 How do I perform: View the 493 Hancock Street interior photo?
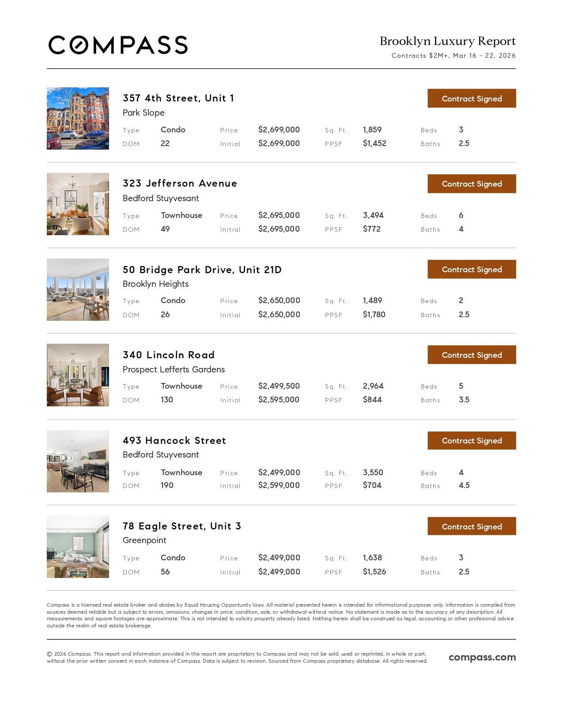[78, 461]
